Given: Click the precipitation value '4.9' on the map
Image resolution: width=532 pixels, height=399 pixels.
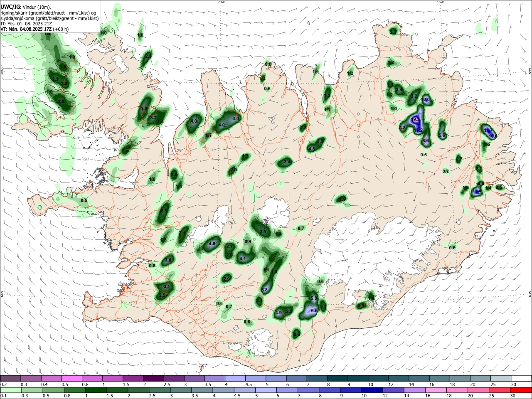Looking at the screenshot, I should point(279,313).
